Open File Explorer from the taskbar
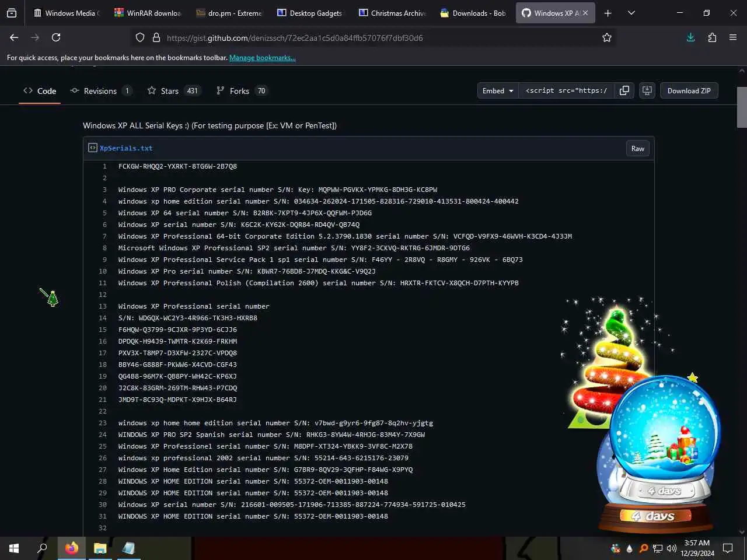The width and height of the screenshot is (747, 560). [x=100, y=548]
